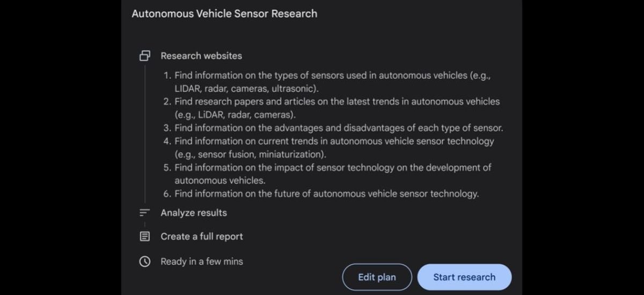Select step 3 about advantages and disadvantages
Image resolution: width=644 pixels, height=295 pixels.
(338, 128)
